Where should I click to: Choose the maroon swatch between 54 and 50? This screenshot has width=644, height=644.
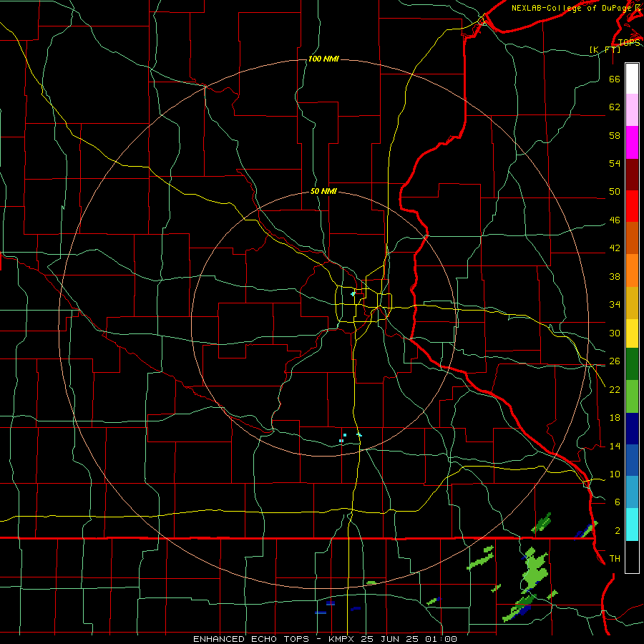(632, 175)
